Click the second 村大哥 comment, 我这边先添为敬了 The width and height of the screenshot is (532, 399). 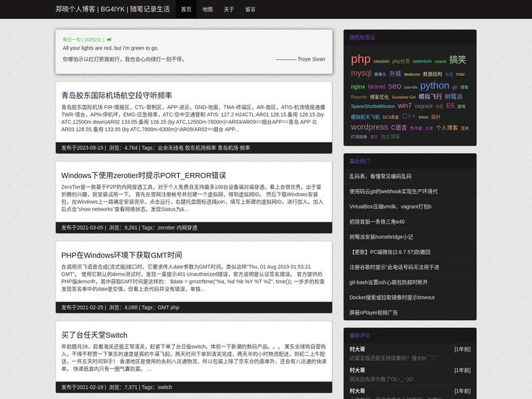pyautogui.click(x=381, y=379)
